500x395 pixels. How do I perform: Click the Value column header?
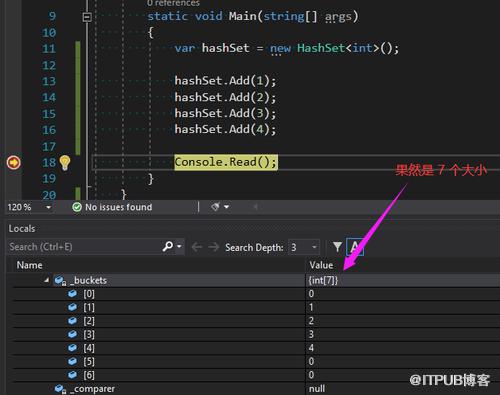pyautogui.click(x=321, y=265)
